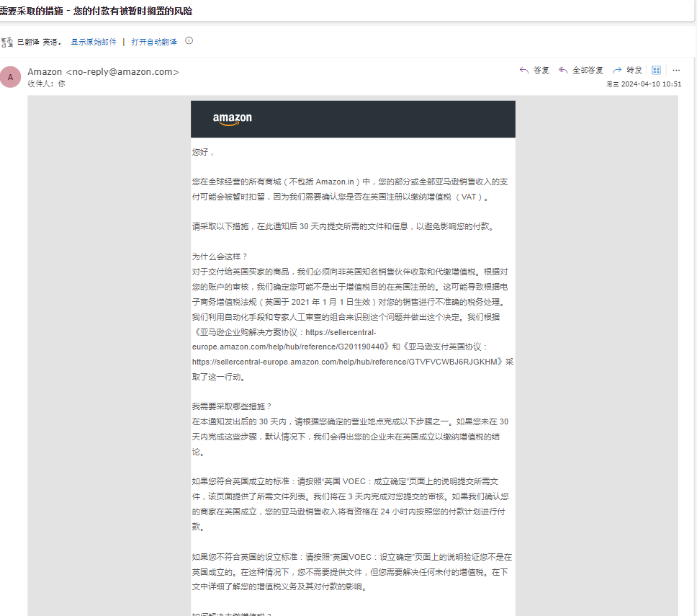
Task: Select sender name Amazon <no-reply@amazon.com>
Action: pos(103,71)
